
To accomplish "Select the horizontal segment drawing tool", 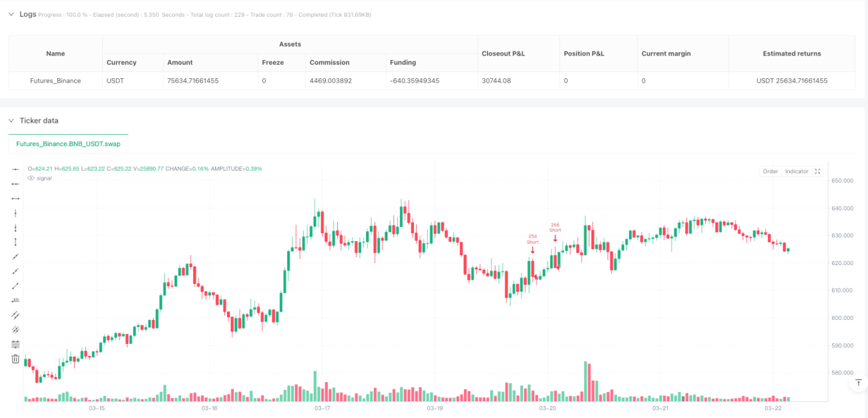I will click(x=16, y=198).
